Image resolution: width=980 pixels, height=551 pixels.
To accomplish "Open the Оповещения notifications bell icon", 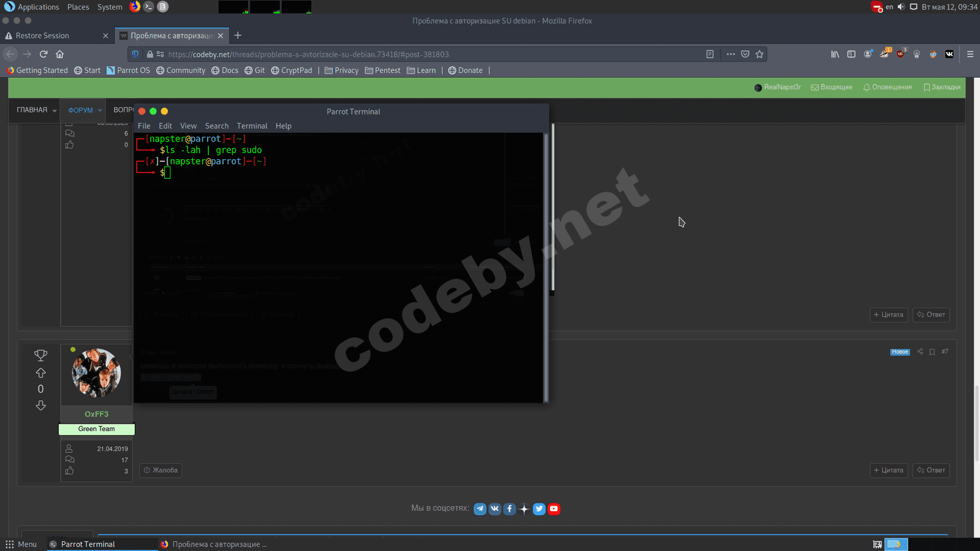I will click(x=887, y=87).
